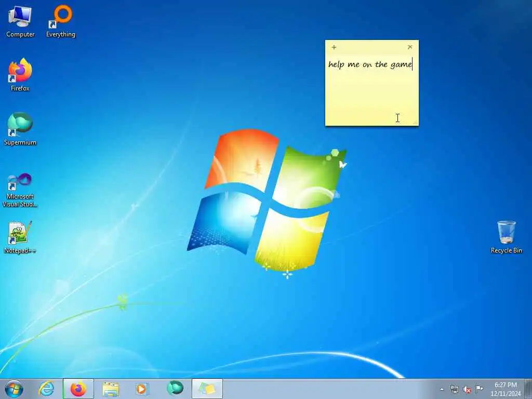Switch to Firefox in the taskbar
The height and width of the screenshot is (399, 532).
[x=78, y=389]
